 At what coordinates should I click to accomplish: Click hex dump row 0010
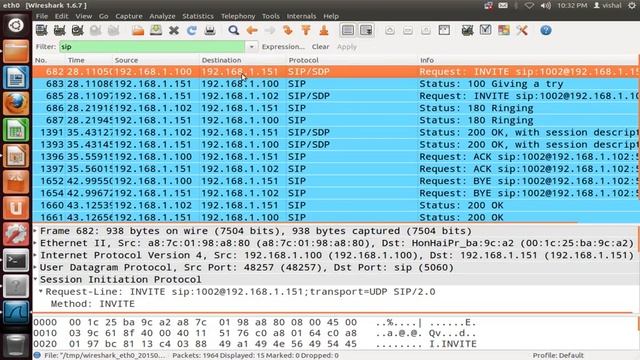point(254,333)
